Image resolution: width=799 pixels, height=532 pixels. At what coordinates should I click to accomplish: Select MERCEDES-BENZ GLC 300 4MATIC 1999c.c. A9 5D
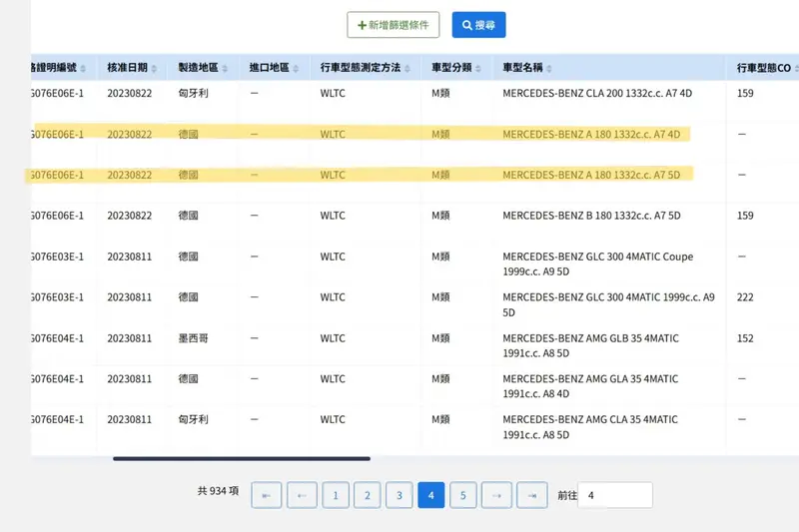coord(608,305)
